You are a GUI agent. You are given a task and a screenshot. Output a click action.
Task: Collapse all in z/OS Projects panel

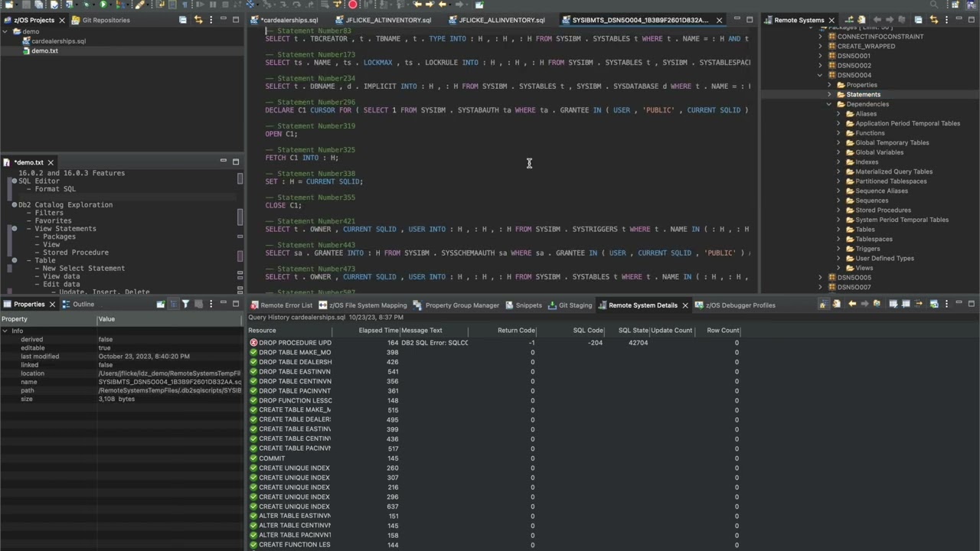(x=183, y=20)
